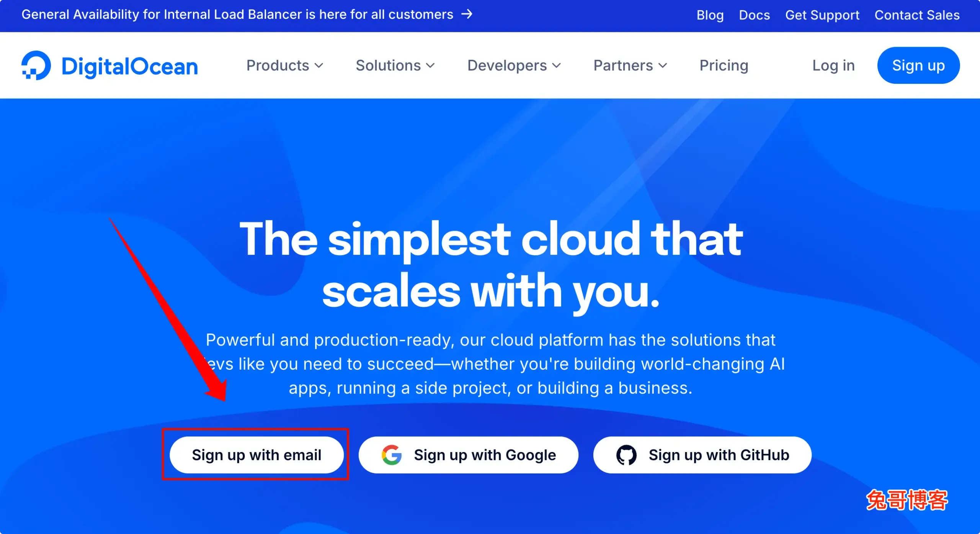980x534 pixels.
Task: Click the blue Sign up button
Action: click(x=918, y=66)
